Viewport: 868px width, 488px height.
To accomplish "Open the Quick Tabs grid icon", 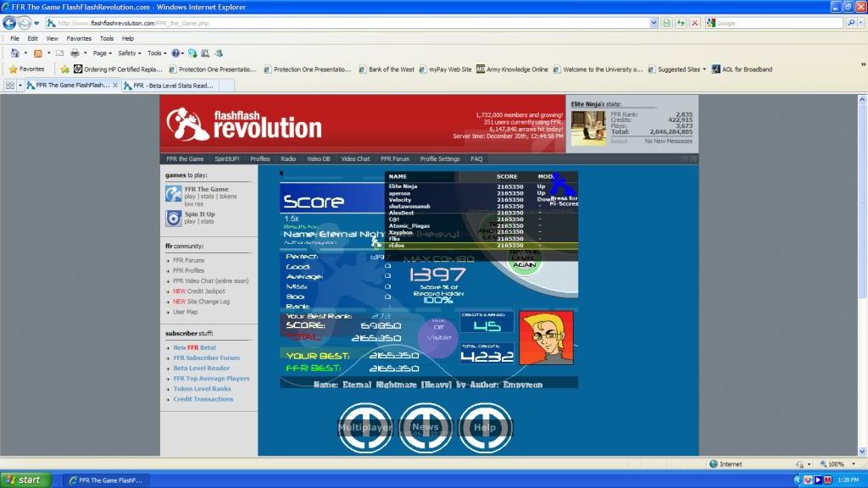I will [10, 86].
